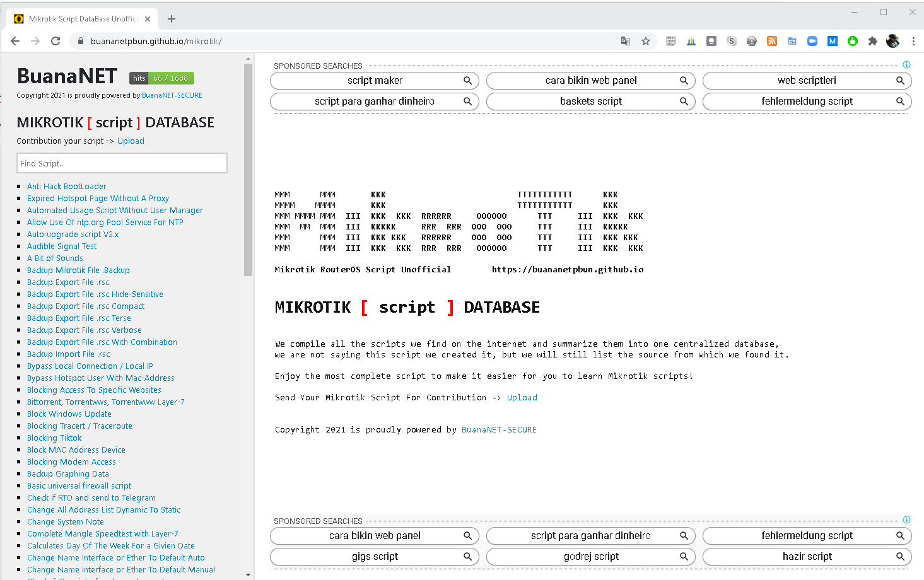Image resolution: width=924 pixels, height=580 pixels.
Task: Click the magnifier in the script maker search
Action: [x=467, y=80]
